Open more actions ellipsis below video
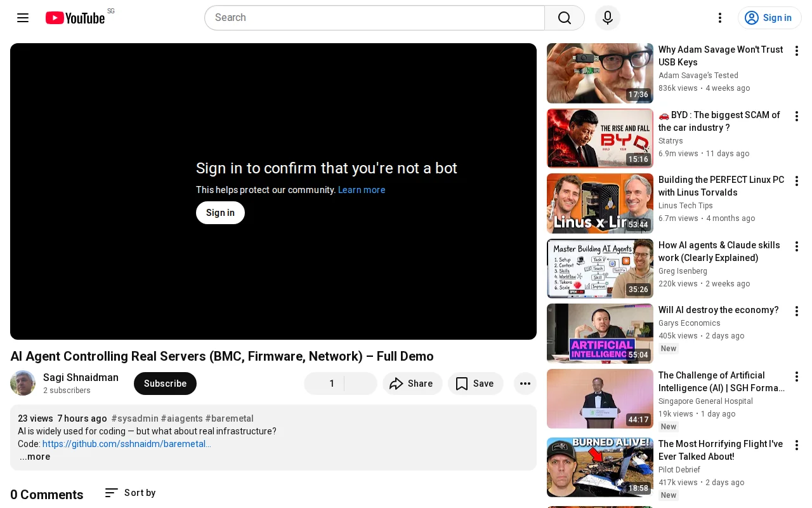Screen dimensions: 812x508 [525, 384]
